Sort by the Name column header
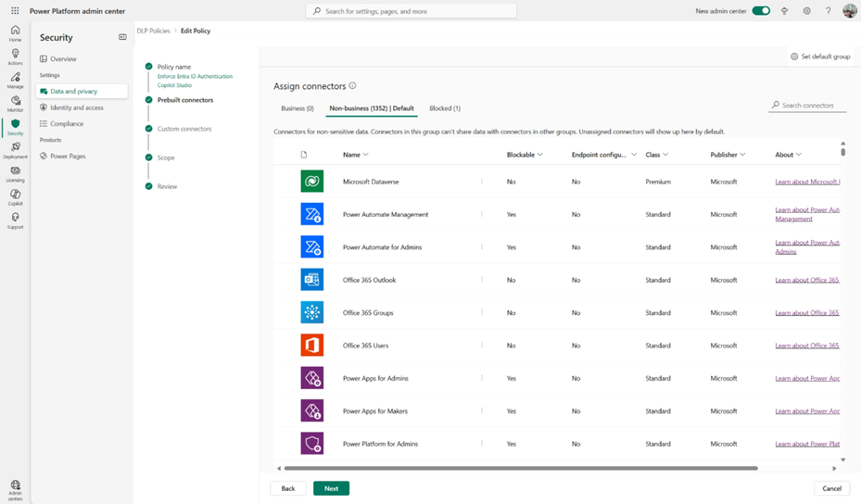Screen dimensions: 861x504 click(x=355, y=155)
